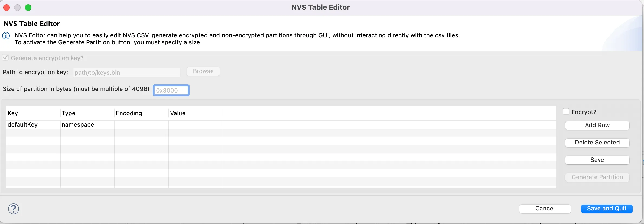Toggle the Generate encryption key checkbox
Image resolution: width=644 pixels, height=224 pixels.
pos(5,58)
